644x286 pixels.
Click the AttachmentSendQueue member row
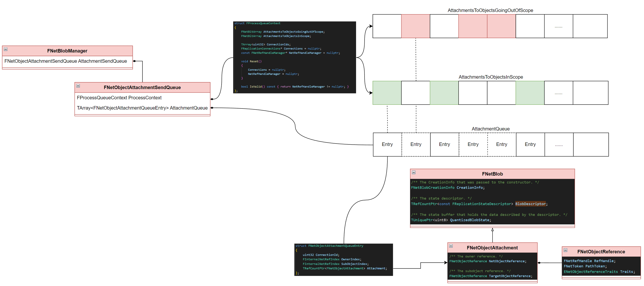tap(66, 61)
